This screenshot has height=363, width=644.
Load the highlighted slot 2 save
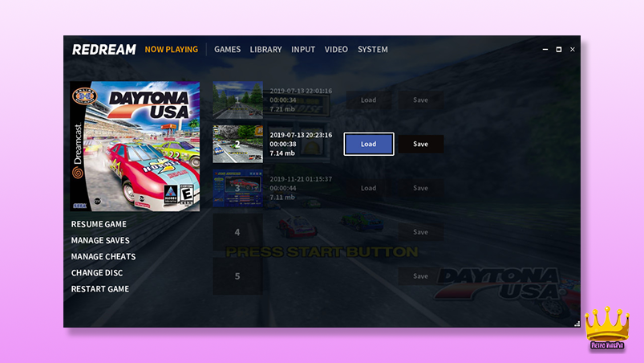(x=369, y=144)
